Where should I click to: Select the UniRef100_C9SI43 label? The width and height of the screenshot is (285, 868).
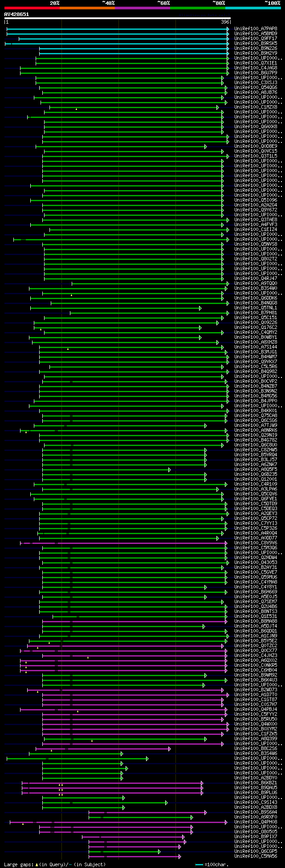(x=256, y=803)
